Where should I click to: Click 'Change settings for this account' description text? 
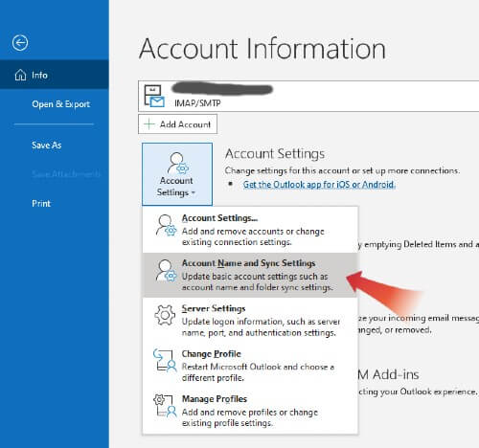[x=342, y=170]
